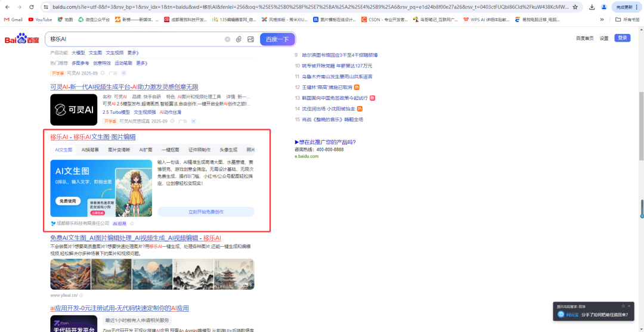Screen dimensions: 644x332
Task: Click the 大模型 product feature link
Action: point(78,53)
